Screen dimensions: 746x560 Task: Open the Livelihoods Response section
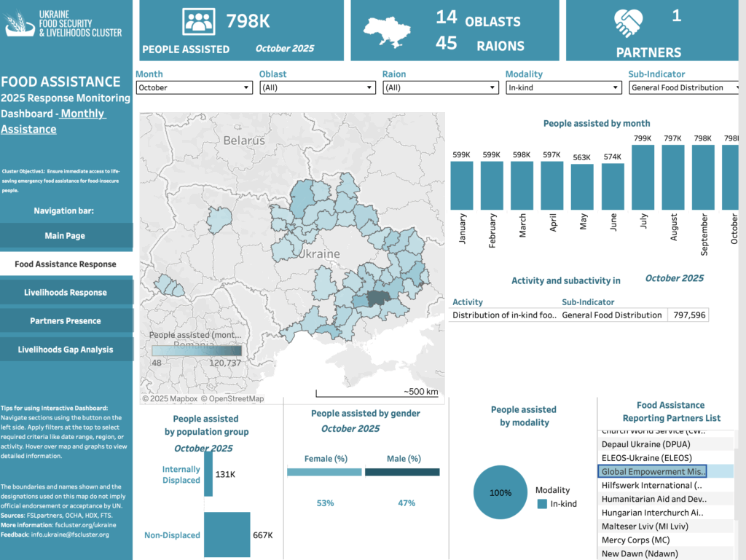pyautogui.click(x=66, y=293)
